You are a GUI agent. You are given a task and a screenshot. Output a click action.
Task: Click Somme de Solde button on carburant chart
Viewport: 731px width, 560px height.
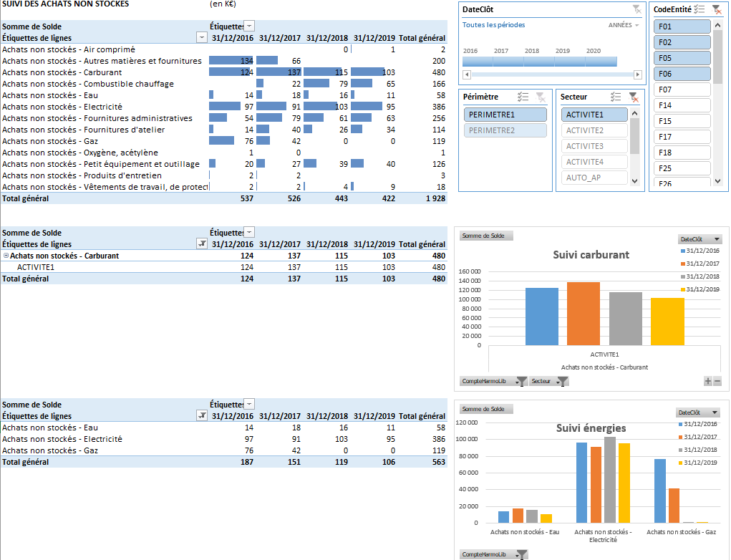click(x=486, y=236)
